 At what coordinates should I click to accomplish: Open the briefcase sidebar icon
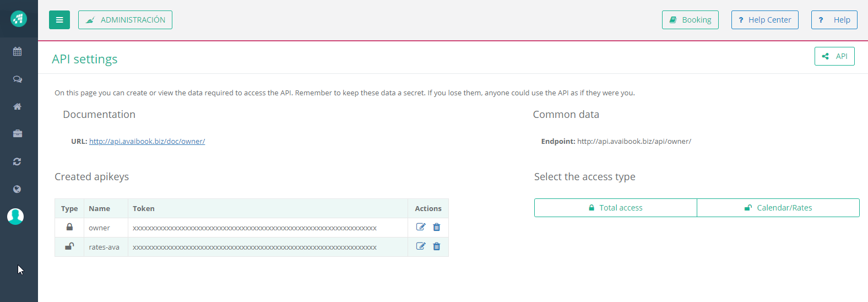coord(18,133)
